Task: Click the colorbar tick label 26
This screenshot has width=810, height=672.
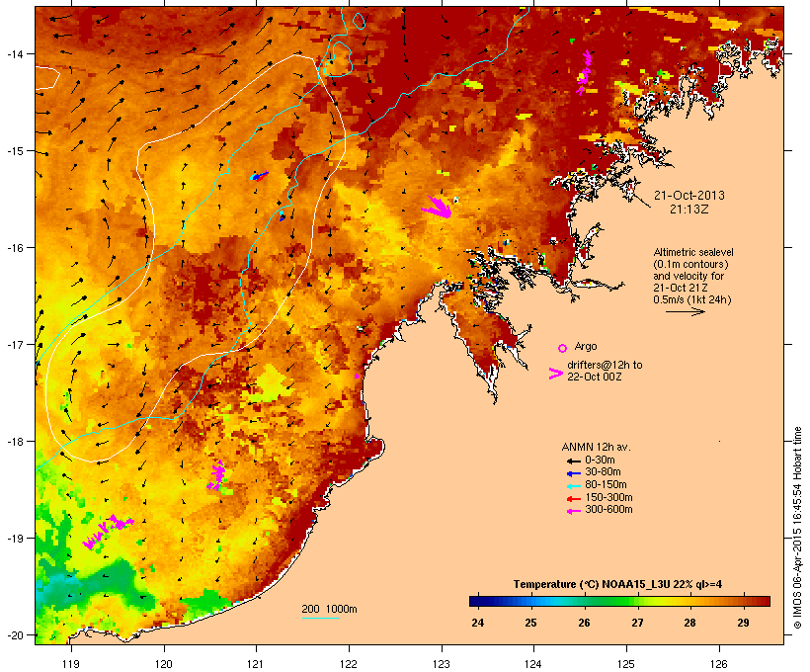Action: [x=584, y=623]
